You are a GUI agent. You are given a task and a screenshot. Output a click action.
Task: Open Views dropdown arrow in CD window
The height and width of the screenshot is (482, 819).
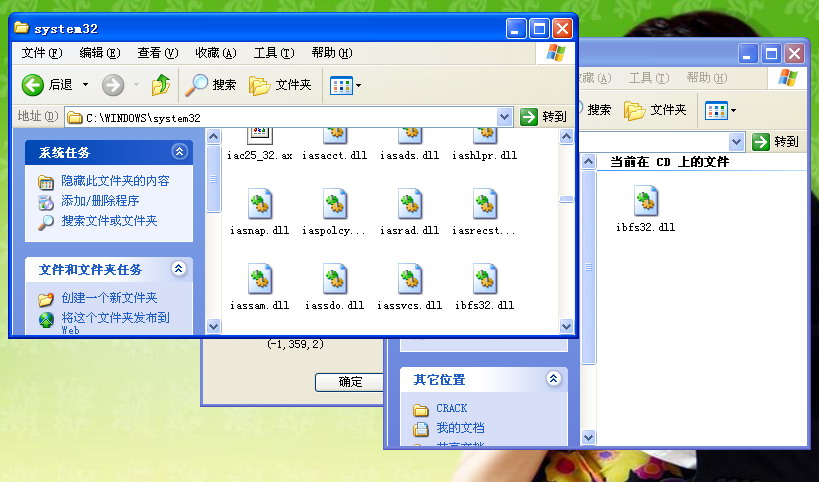click(733, 110)
